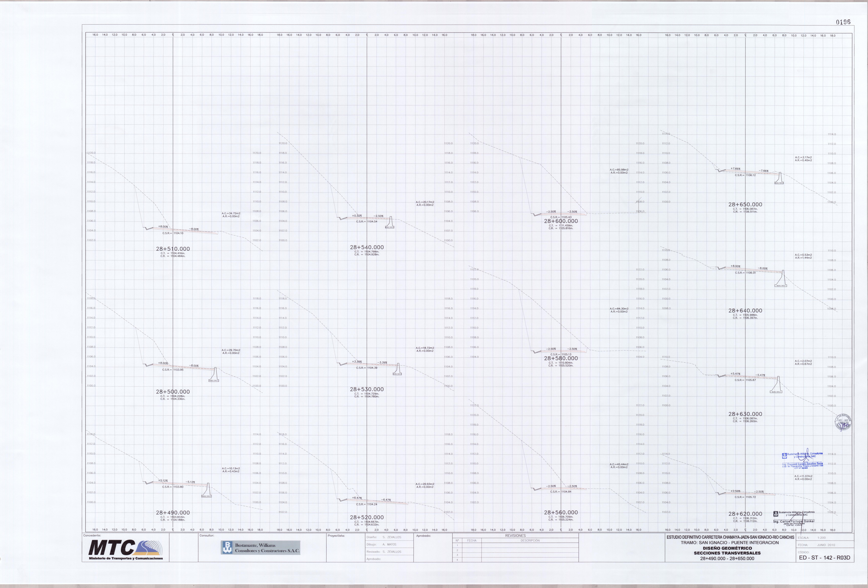The width and height of the screenshot is (868, 588).
Task: Click the value C.S.R.= 1105.72
Action: (x=745, y=497)
